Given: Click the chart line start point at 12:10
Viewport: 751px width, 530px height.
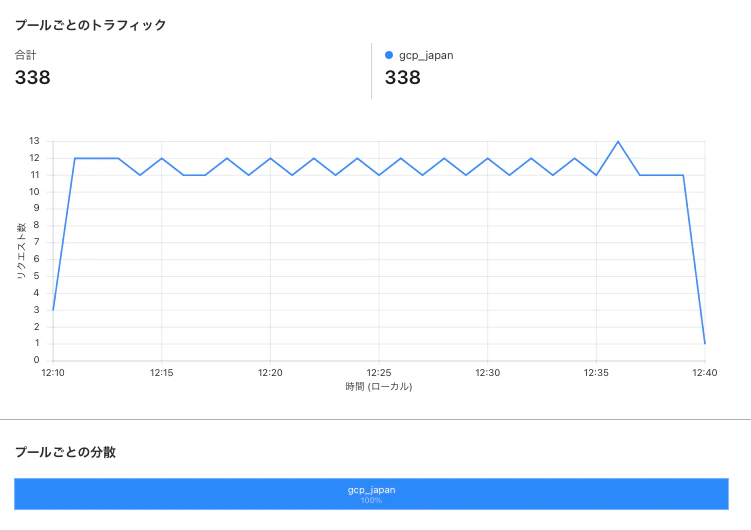Looking at the screenshot, I should click(x=53, y=310).
